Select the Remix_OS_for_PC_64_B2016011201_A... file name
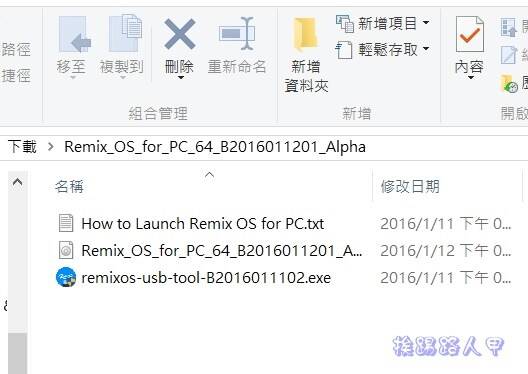The height and width of the screenshot is (374, 528). (x=222, y=250)
